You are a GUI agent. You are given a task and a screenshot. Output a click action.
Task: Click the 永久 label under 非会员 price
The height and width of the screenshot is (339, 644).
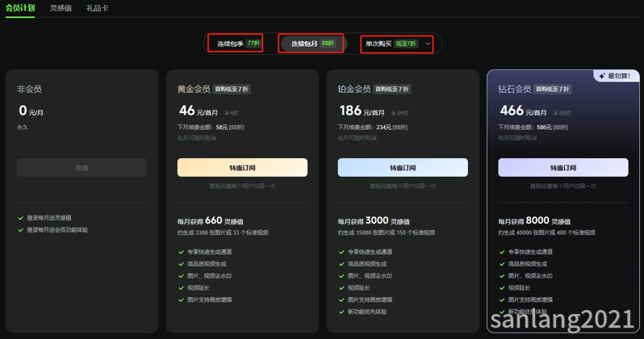point(23,128)
